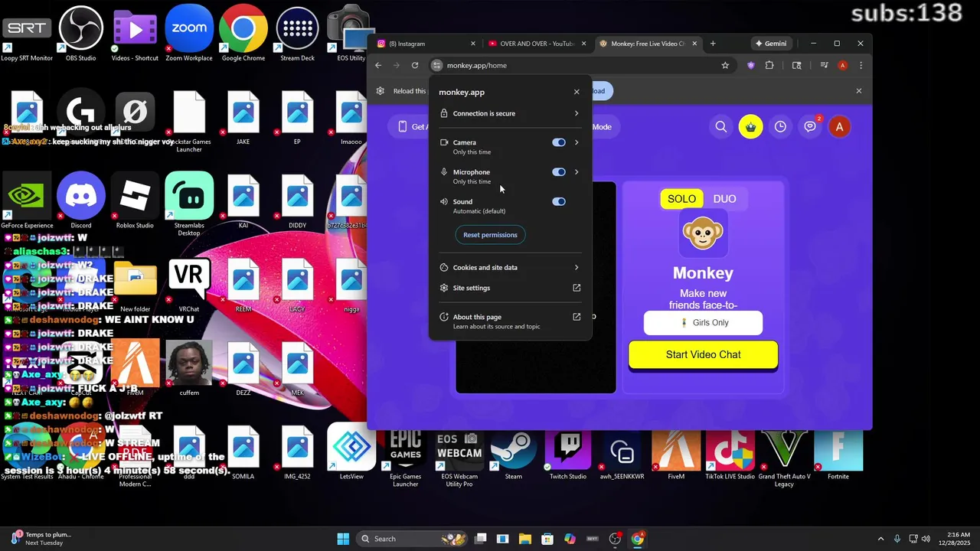The width and height of the screenshot is (980, 551).
Task: Select the Streamlabs Desktop icon
Action: [189, 203]
